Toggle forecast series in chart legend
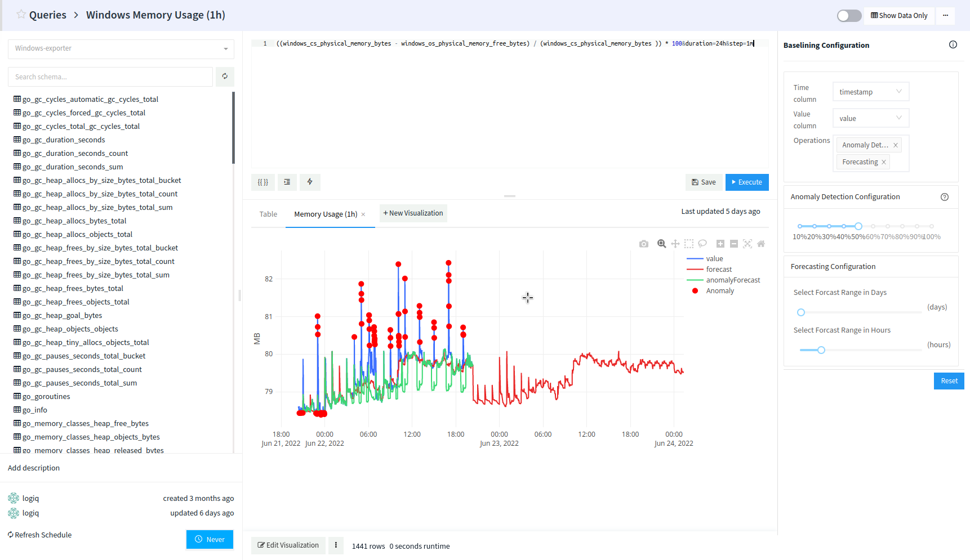The height and width of the screenshot is (560, 970). click(x=719, y=270)
